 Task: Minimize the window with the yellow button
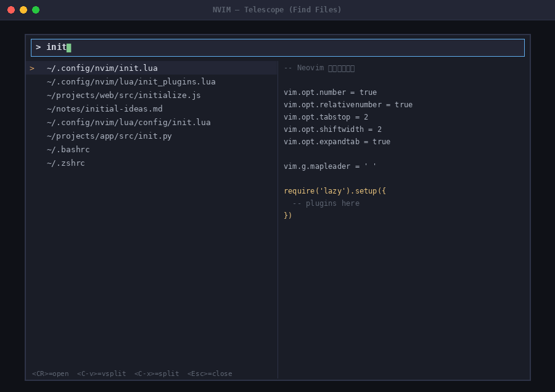pos(23,10)
